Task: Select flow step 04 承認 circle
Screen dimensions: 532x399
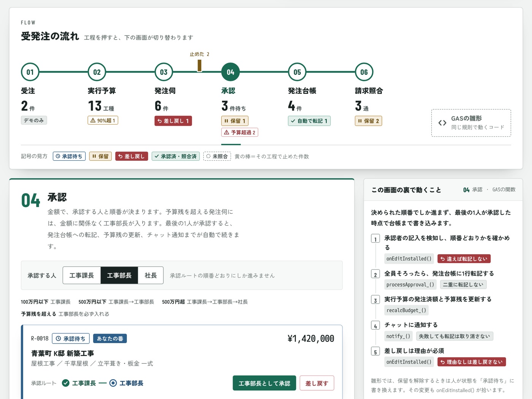Action: [x=230, y=72]
